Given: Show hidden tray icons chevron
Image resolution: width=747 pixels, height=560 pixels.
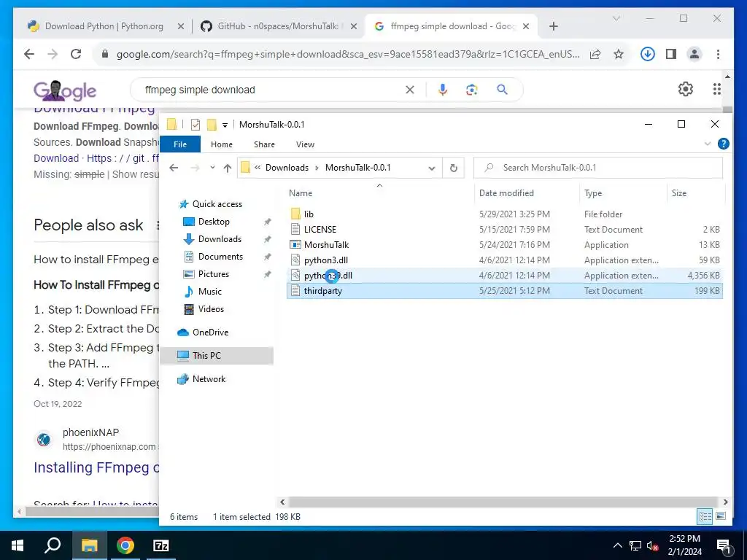Looking at the screenshot, I should (x=617, y=545).
